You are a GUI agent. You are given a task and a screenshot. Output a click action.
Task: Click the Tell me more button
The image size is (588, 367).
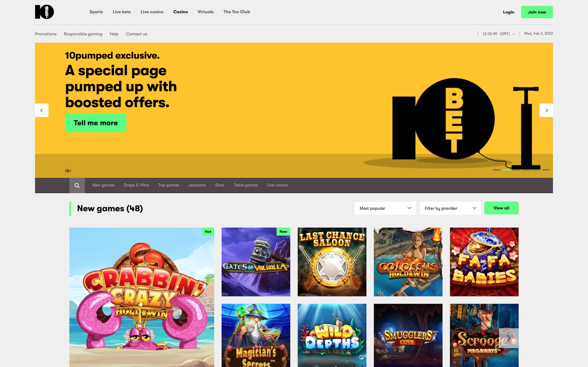pos(96,123)
